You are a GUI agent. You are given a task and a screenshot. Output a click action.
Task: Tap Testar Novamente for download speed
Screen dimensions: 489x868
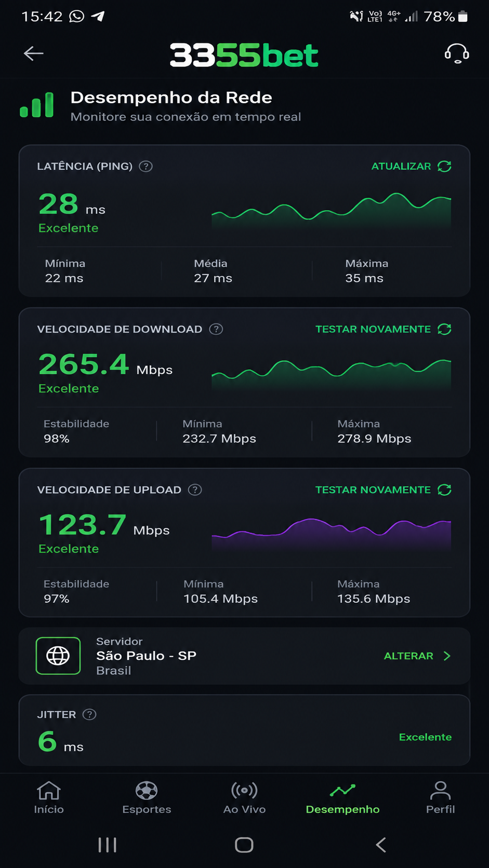(373, 329)
